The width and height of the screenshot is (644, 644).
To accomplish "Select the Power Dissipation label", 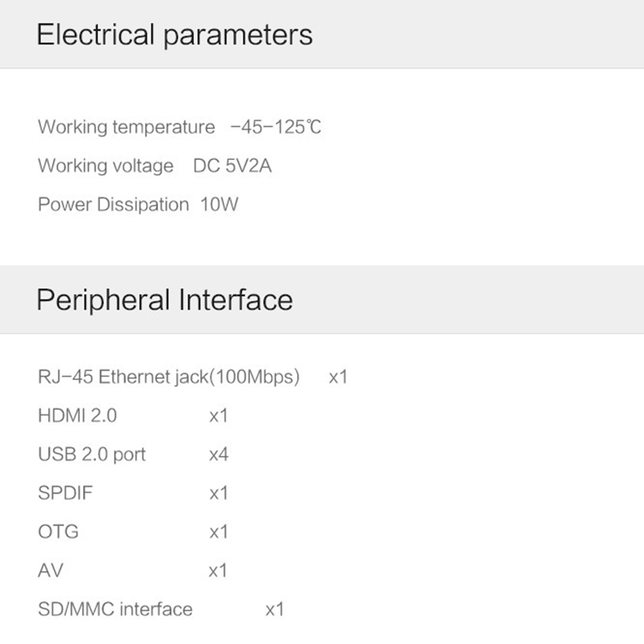I will pos(113,205).
